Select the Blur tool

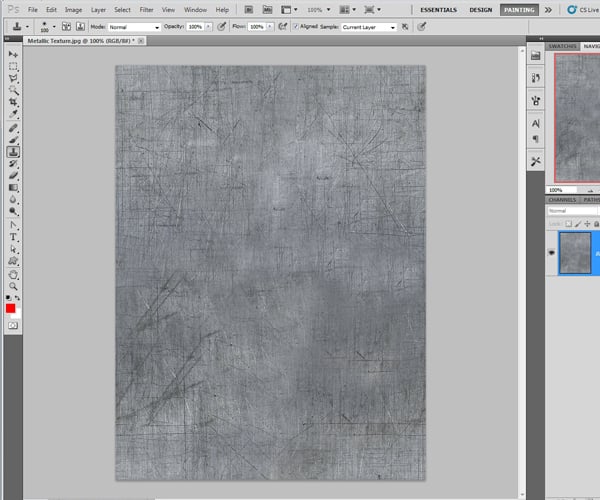pyautogui.click(x=13, y=199)
